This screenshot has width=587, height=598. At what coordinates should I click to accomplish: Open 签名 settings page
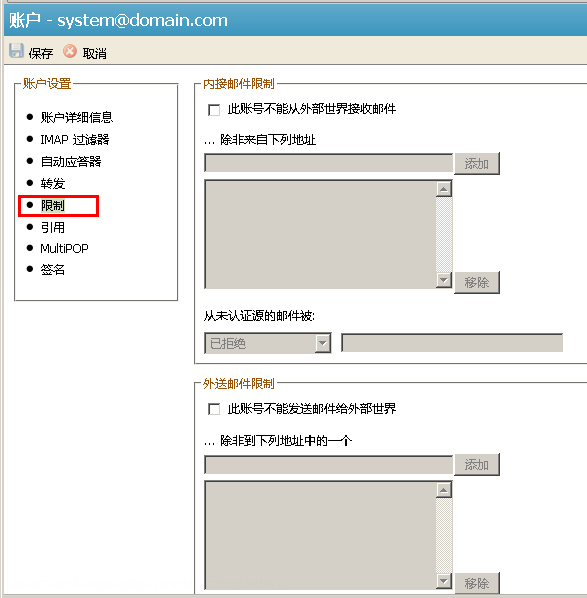coord(53,270)
